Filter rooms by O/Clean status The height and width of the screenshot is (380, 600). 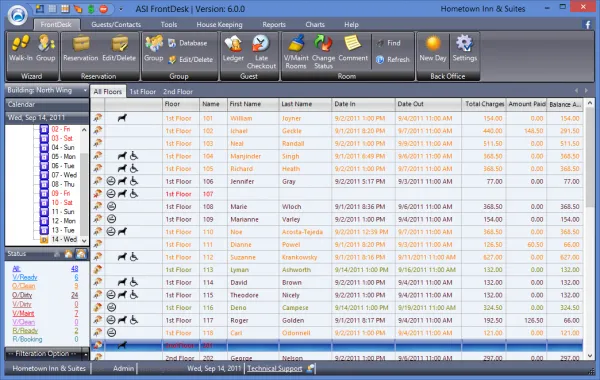tap(24, 286)
